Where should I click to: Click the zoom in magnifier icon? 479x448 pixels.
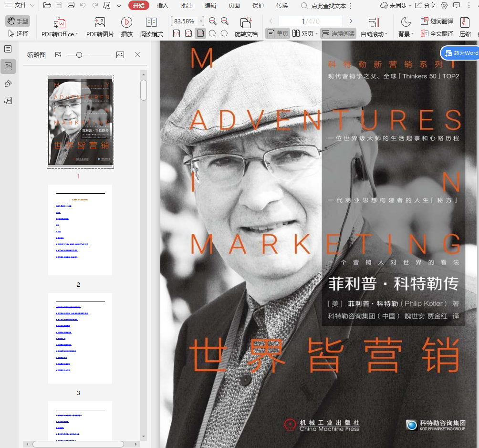coord(225,21)
